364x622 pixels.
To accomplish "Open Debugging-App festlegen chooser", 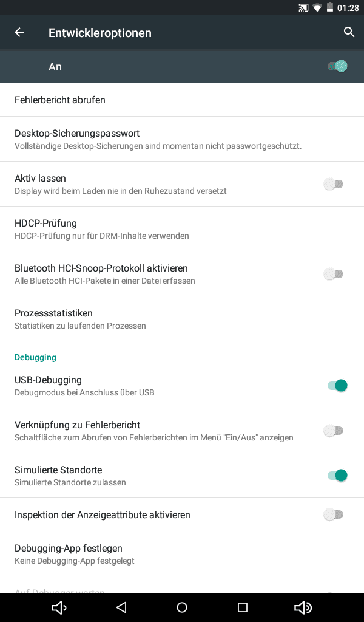I will [x=75, y=554].
